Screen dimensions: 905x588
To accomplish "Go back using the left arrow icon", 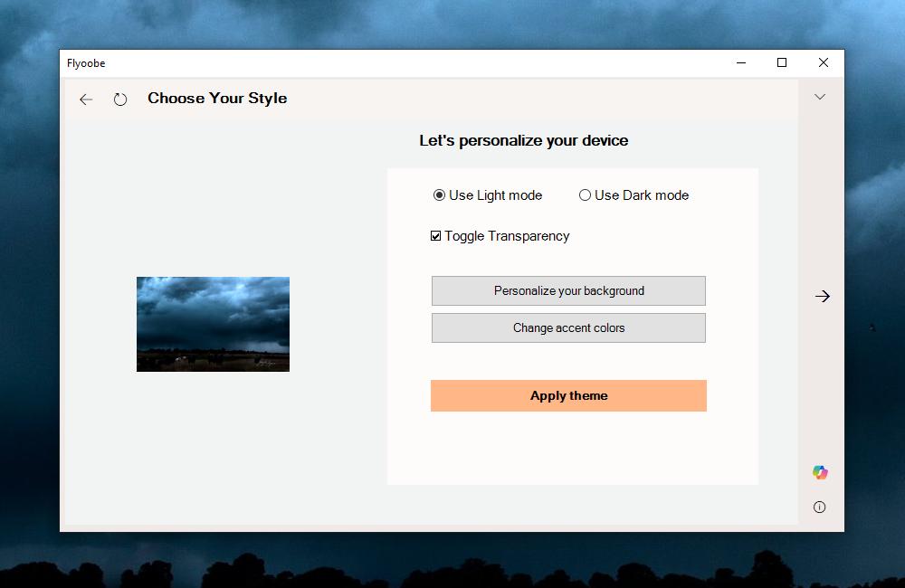I will (x=86, y=100).
